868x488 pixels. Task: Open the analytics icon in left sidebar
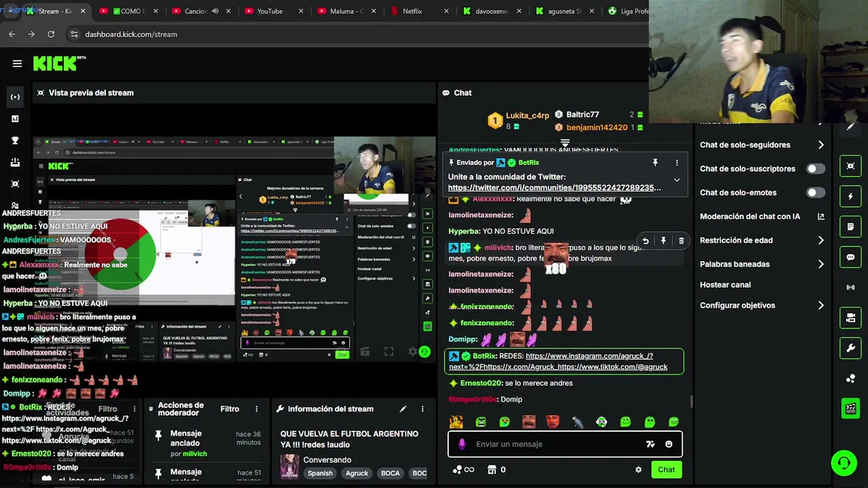(x=15, y=119)
